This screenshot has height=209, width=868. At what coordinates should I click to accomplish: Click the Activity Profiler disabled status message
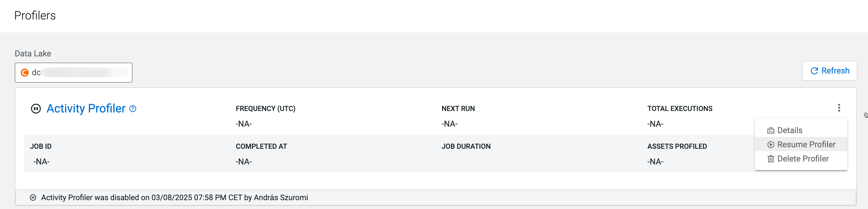(174, 197)
